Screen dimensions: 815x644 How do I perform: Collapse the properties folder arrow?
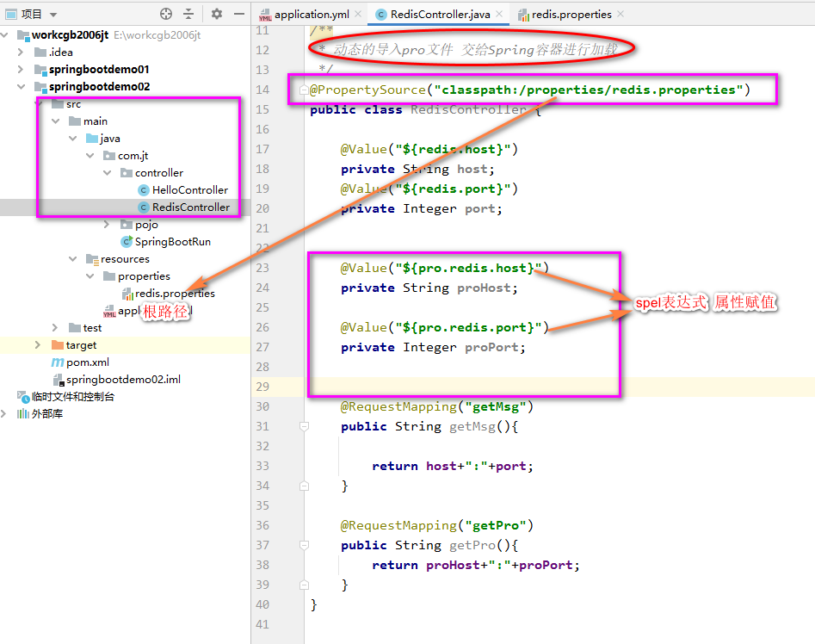click(90, 276)
